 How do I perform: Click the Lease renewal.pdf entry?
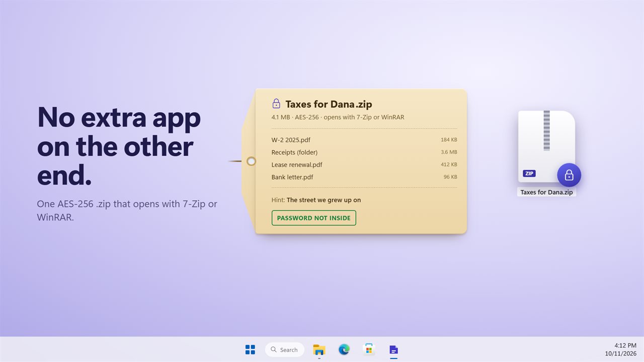[x=364, y=164]
